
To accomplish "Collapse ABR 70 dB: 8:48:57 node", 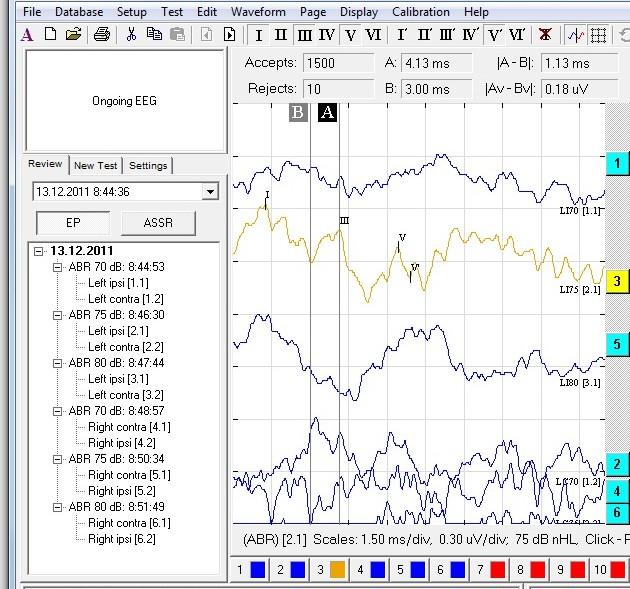I will click(x=57, y=411).
